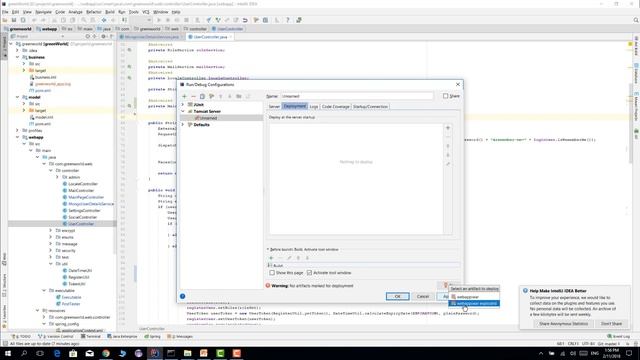Open toolbar Help question mark

pos(287,20)
